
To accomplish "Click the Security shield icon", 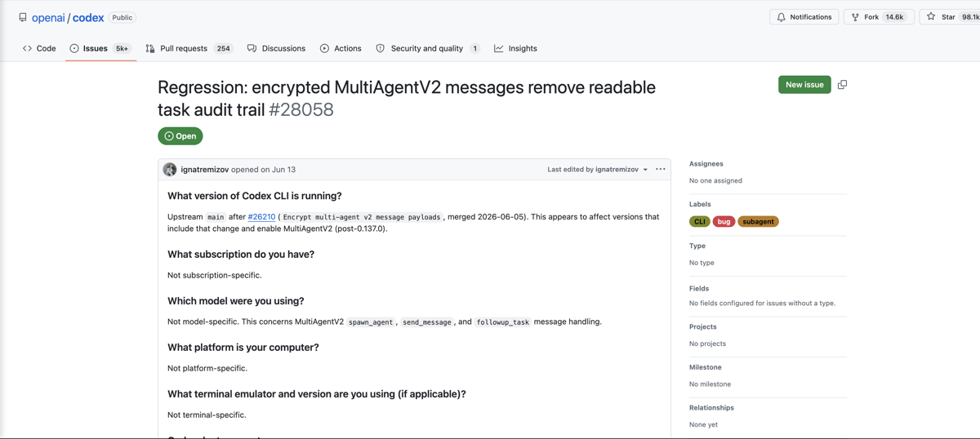I will coord(380,48).
